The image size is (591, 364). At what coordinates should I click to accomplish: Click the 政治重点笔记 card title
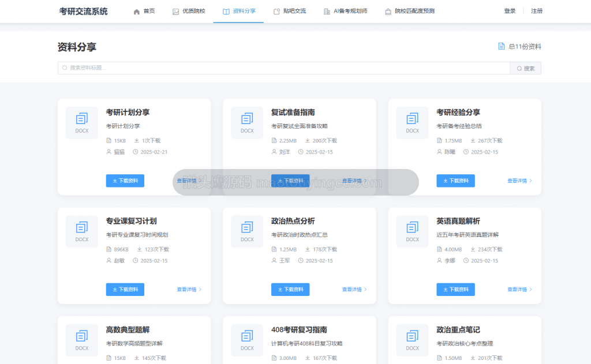(458, 330)
